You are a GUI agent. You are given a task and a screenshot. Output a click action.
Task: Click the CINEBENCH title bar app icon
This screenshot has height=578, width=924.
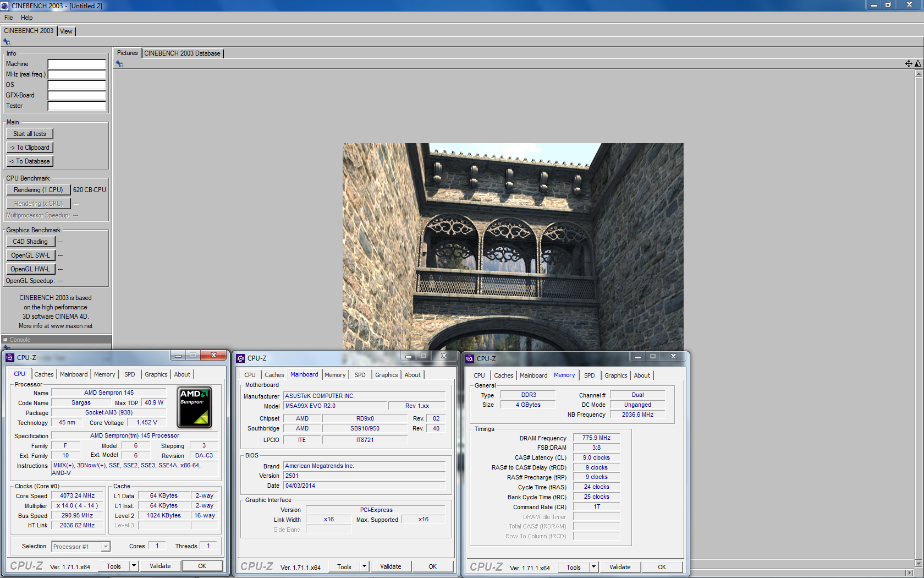[x=5, y=6]
